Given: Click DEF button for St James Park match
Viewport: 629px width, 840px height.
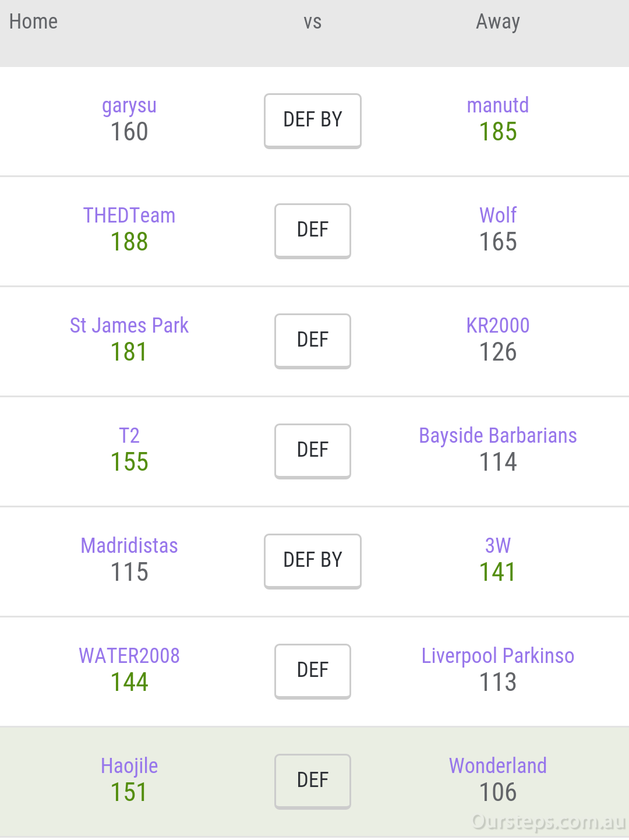Looking at the screenshot, I should [x=313, y=341].
